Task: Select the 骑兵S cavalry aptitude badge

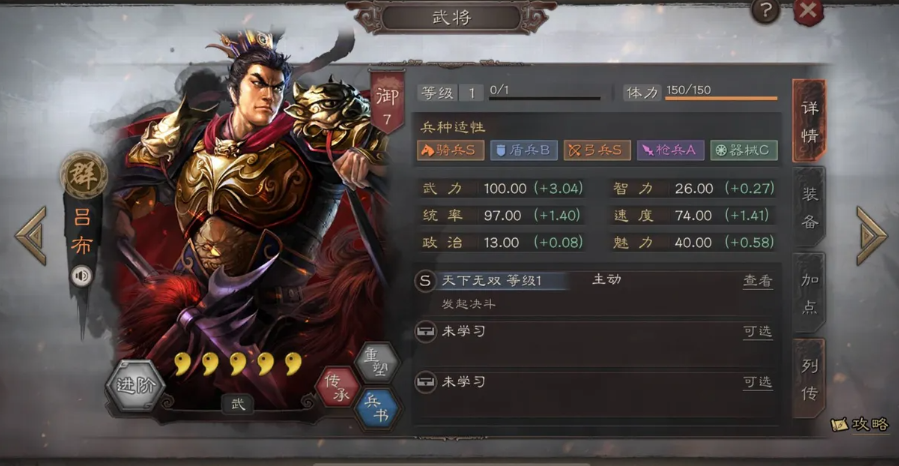Action: (x=451, y=150)
